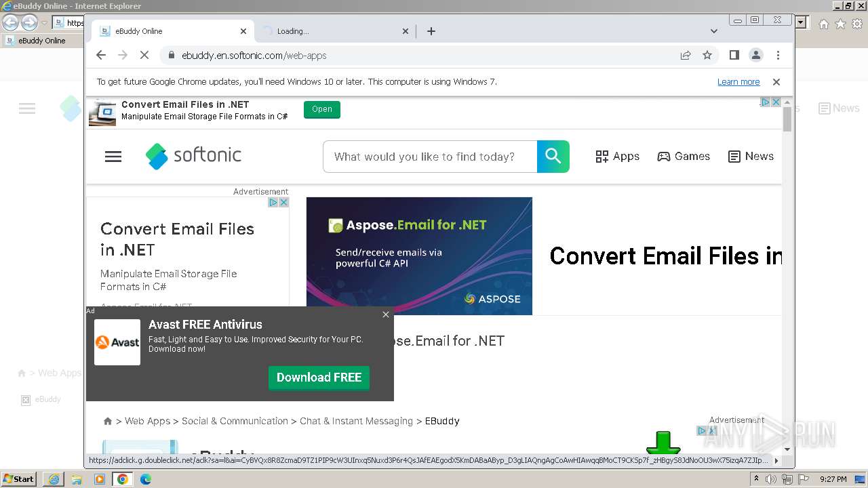
Task: Dismiss the Chrome update notice
Action: [776, 82]
